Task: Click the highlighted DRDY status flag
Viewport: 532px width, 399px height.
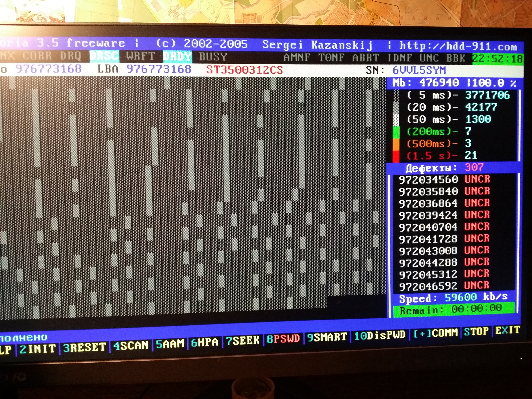Action: [x=177, y=57]
